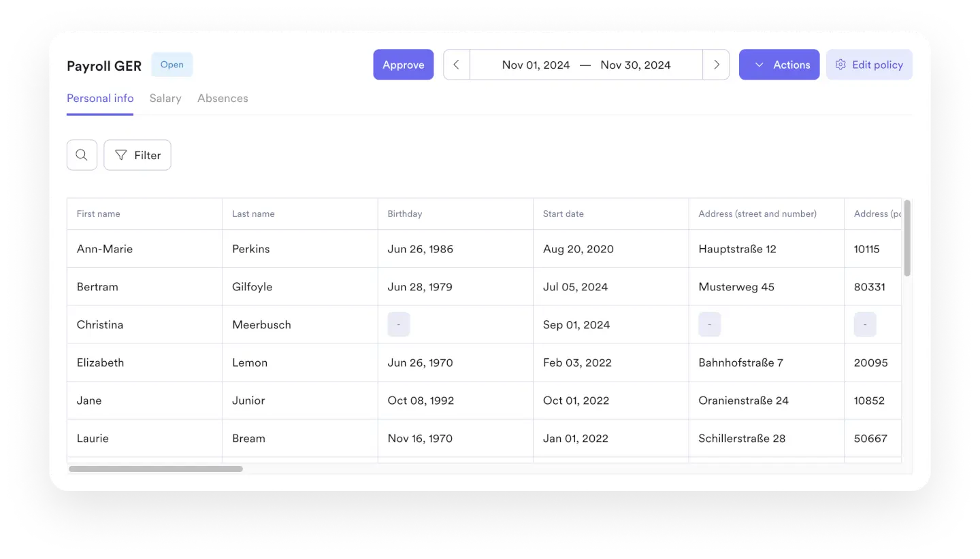980x559 pixels.
Task: Click postal code cell 20095
Action: (x=873, y=362)
